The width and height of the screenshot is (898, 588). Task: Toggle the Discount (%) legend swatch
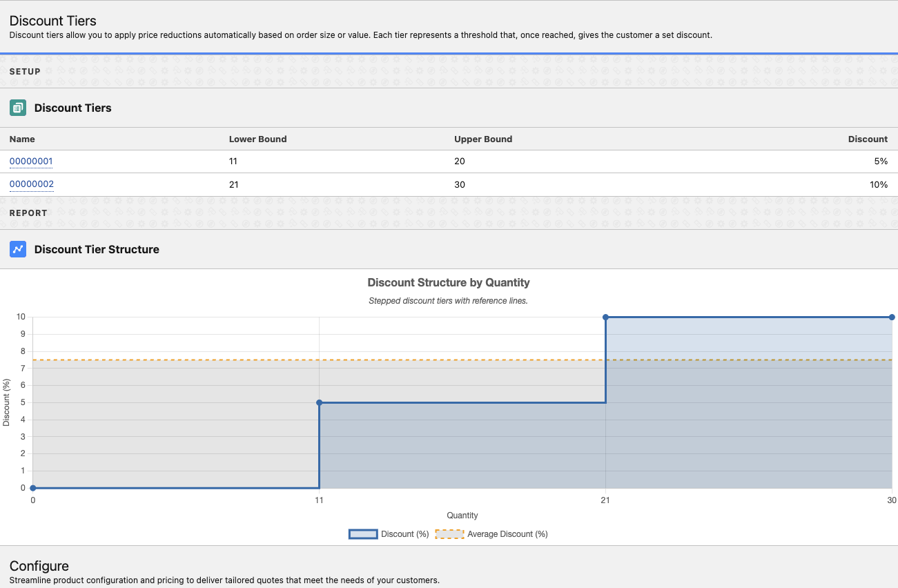tap(363, 534)
